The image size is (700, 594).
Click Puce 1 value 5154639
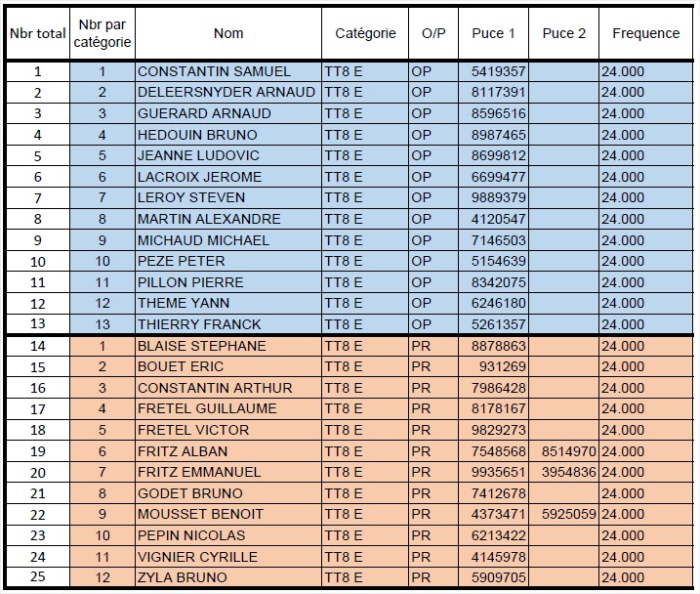(x=493, y=261)
